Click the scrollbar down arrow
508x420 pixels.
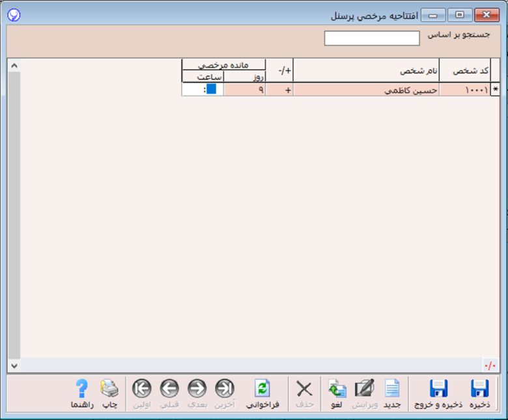(14, 365)
